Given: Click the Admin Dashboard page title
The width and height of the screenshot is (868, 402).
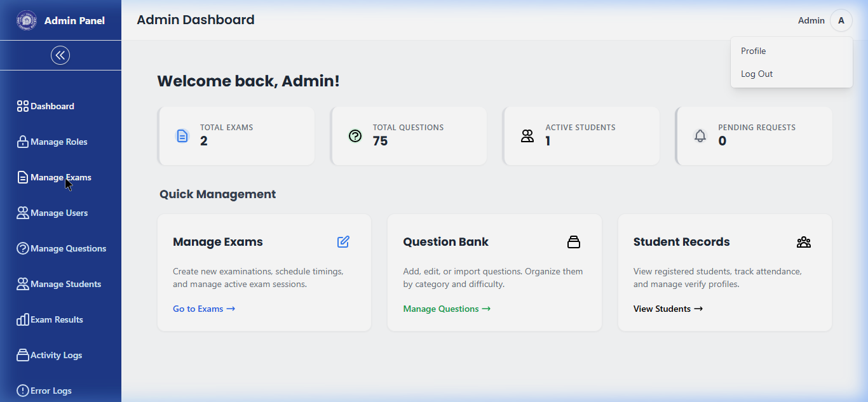Looking at the screenshot, I should click(x=196, y=20).
